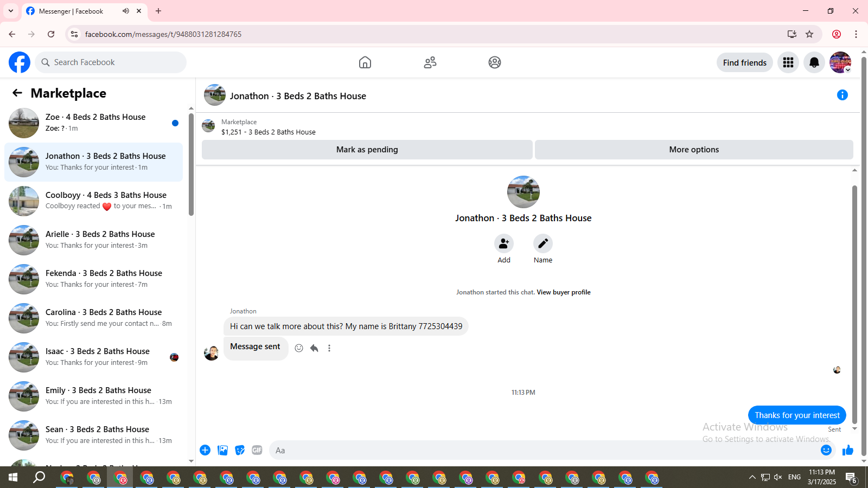This screenshot has height=488, width=868.
Task: Open Isaac's conversation
Action: 93,357
